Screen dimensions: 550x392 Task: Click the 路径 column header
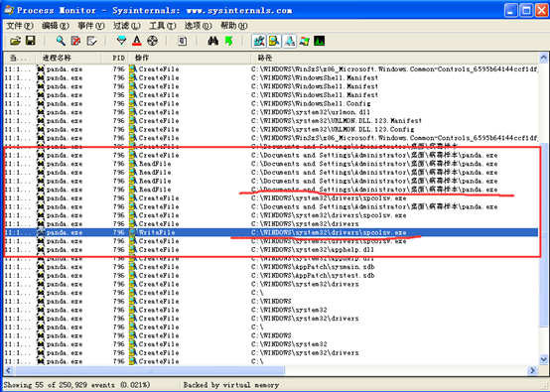point(394,58)
